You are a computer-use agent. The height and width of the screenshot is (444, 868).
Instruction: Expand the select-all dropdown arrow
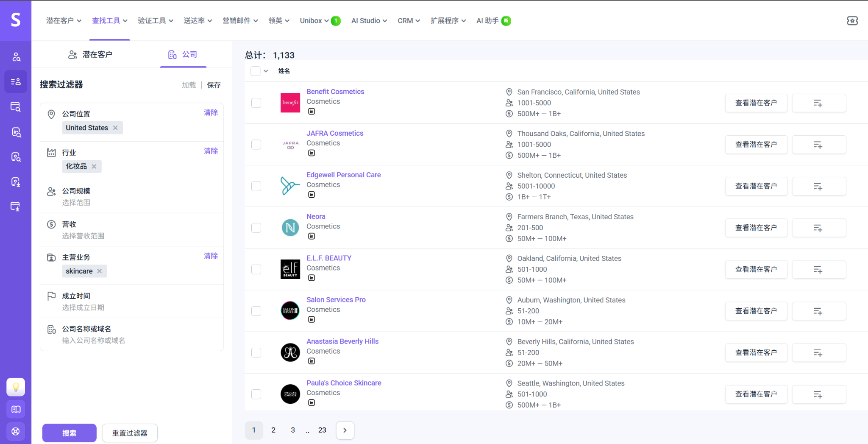click(x=266, y=71)
